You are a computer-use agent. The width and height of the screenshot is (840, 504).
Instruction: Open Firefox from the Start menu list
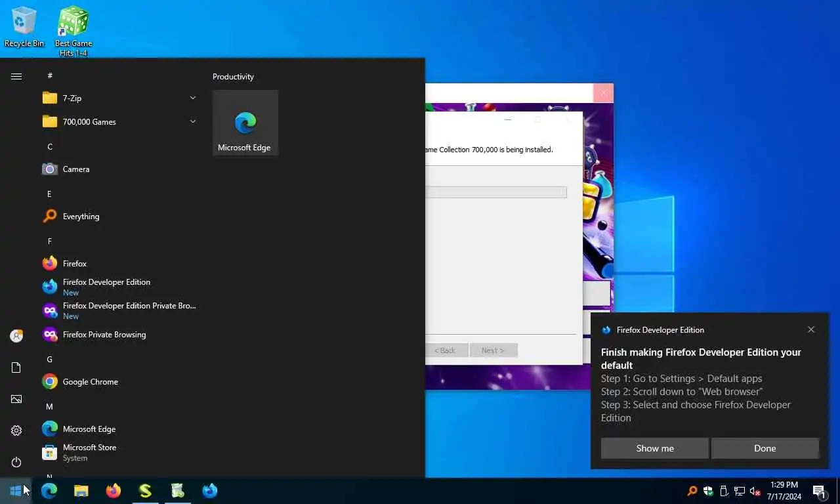119,264
